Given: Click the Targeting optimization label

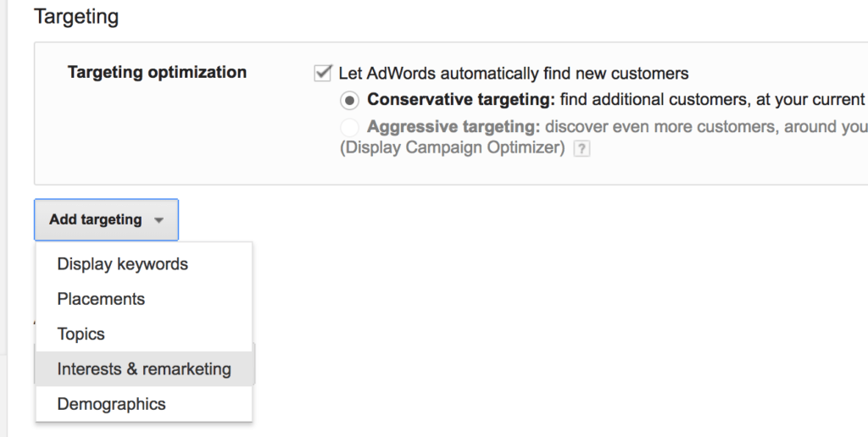Looking at the screenshot, I should (x=157, y=72).
